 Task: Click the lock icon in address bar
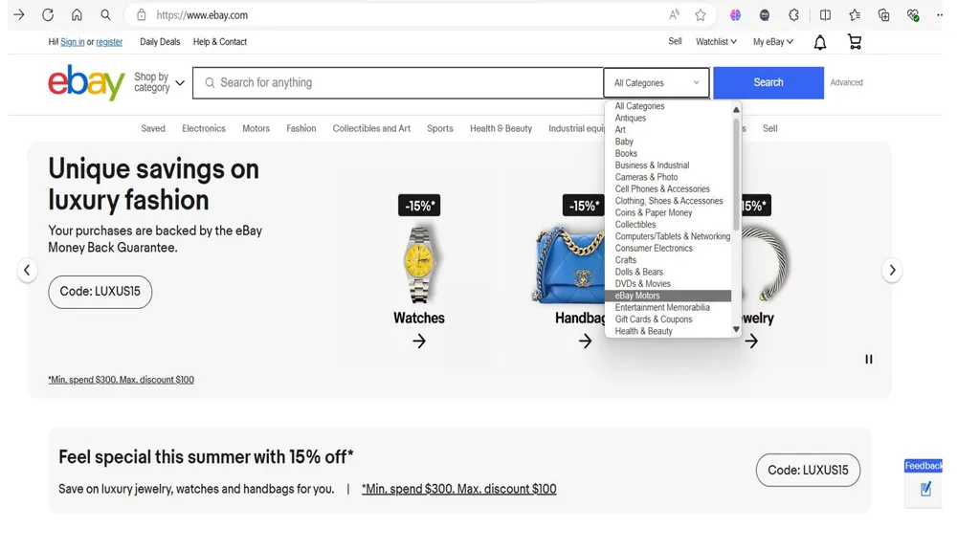tap(142, 15)
